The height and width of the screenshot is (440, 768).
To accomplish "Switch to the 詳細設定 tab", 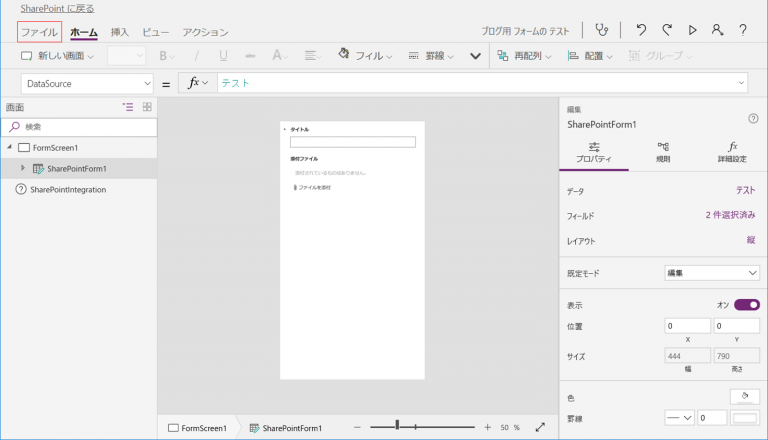I will [x=732, y=152].
